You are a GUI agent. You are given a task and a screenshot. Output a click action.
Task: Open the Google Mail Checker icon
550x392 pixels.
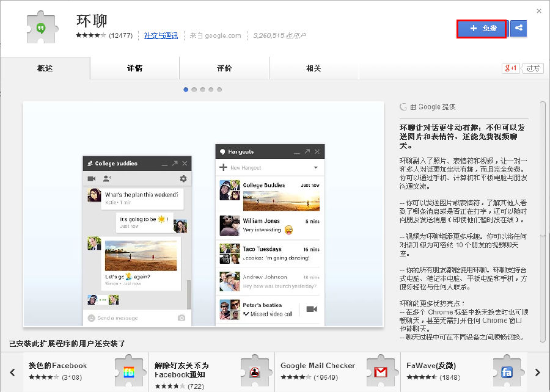(381, 372)
